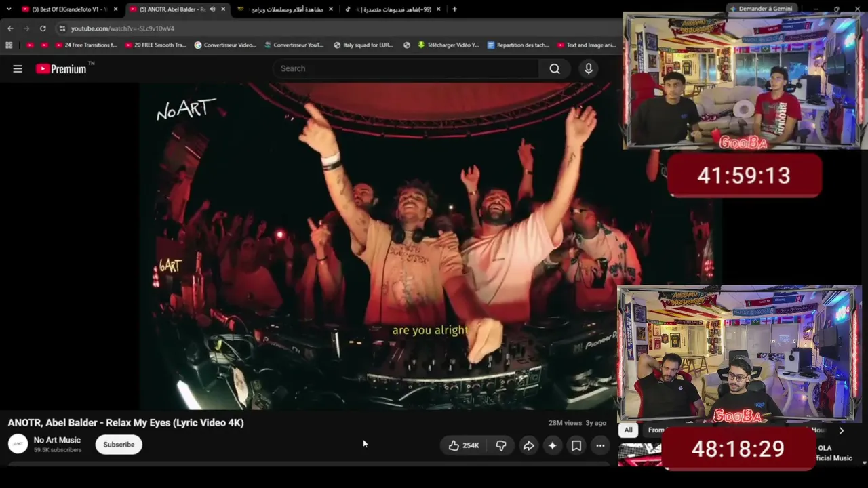Open Télécharger Vidéo Y... bookmark
868x488 pixels.
pyautogui.click(x=448, y=45)
